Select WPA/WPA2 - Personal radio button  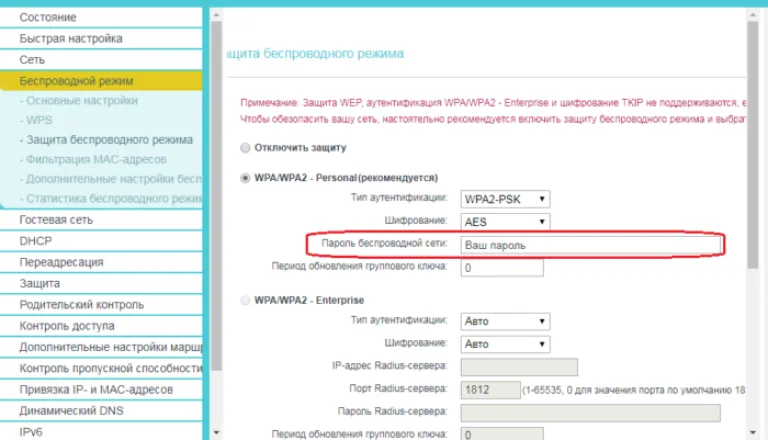point(245,178)
